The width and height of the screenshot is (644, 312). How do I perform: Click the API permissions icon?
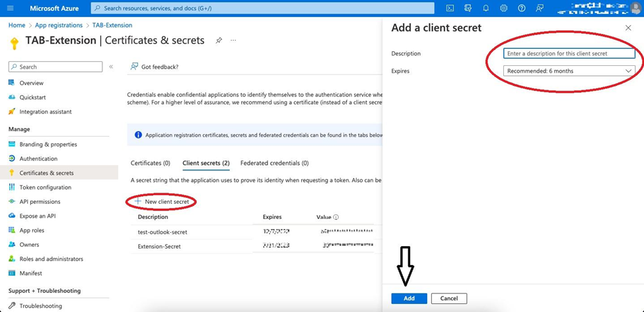tap(11, 202)
